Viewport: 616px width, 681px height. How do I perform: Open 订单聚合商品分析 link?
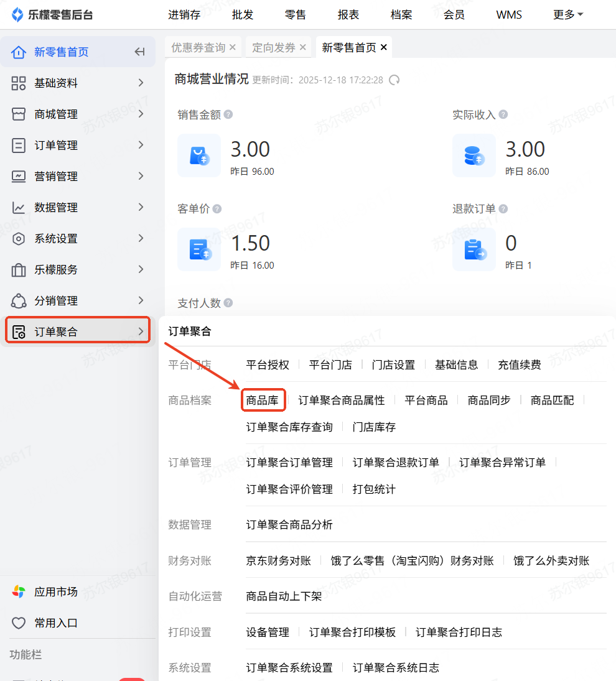click(289, 525)
